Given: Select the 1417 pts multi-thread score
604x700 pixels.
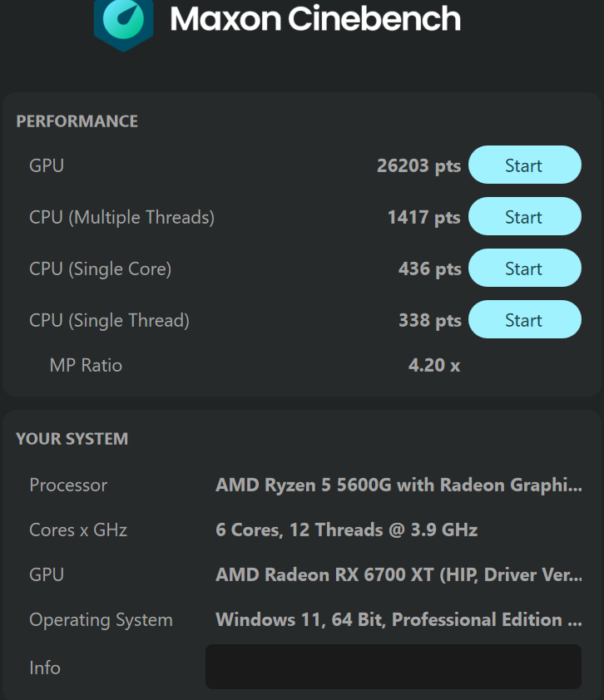Looking at the screenshot, I should (x=424, y=218).
